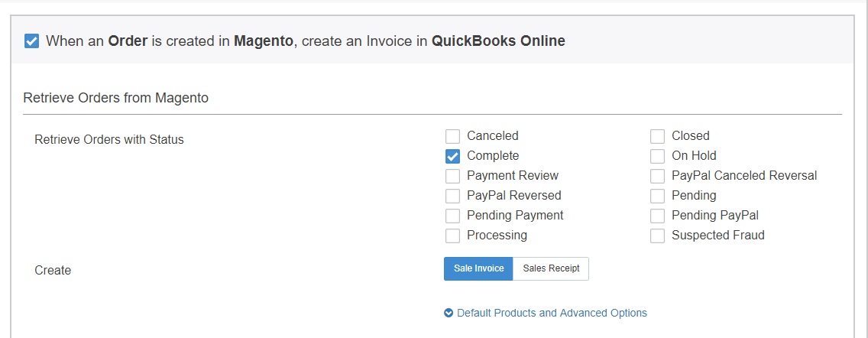This screenshot has width=868, height=338.
Task: Choose the Sale Invoice button
Action: click(x=479, y=268)
